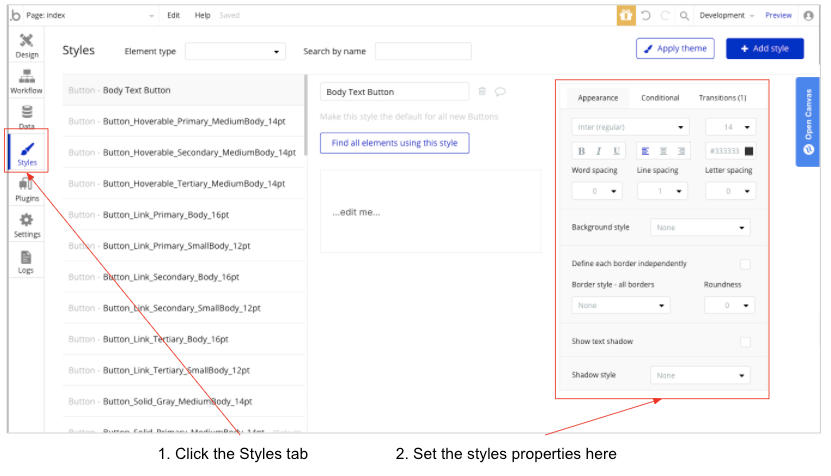
Task: Delete style using the trash icon
Action: pyautogui.click(x=482, y=91)
